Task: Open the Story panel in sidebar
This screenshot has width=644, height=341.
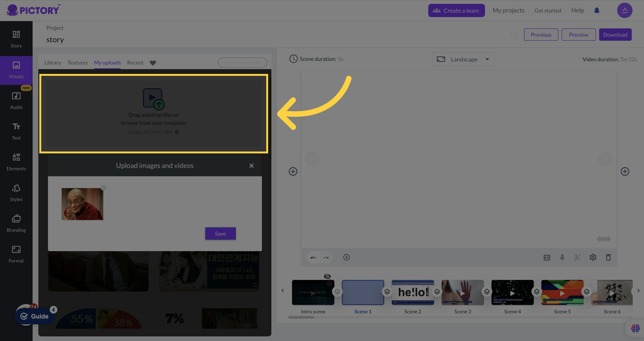Action: pyautogui.click(x=16, y=39)
